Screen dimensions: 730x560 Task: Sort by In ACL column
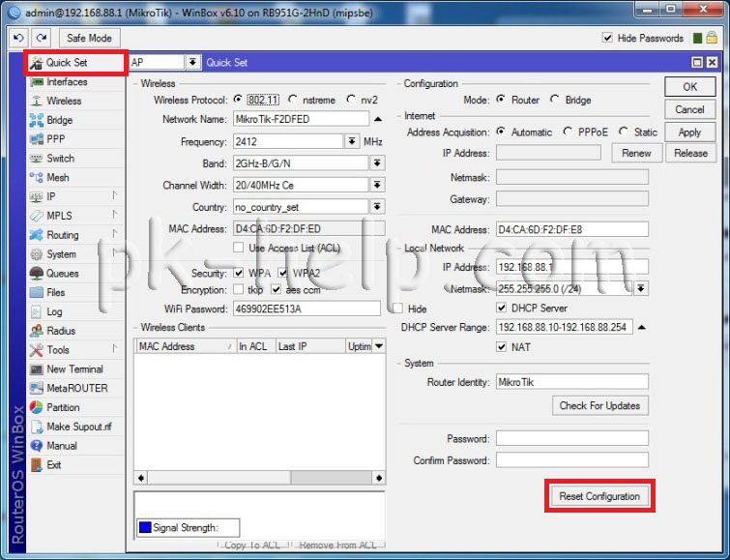pyautogui.click(x=256, y=346)
